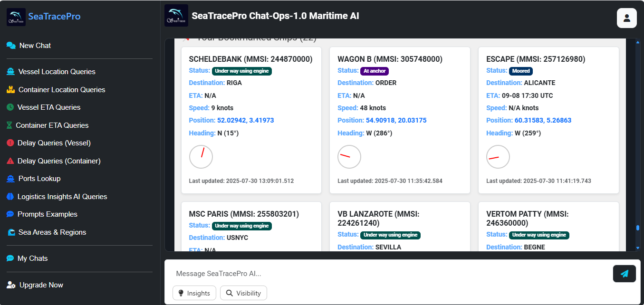
Task: Click SCHELDEBANK heading compass dial
Action: tap(201, 157)
